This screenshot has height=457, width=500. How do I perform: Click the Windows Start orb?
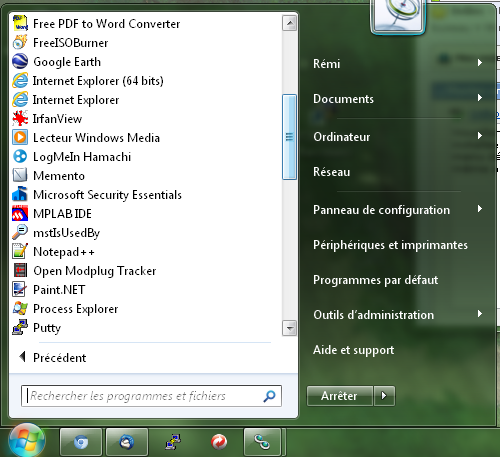click(27, 441)
